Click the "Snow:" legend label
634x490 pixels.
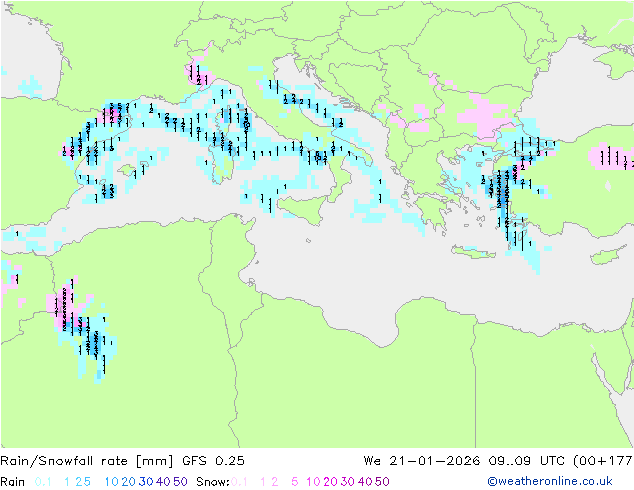click(213, 482)
